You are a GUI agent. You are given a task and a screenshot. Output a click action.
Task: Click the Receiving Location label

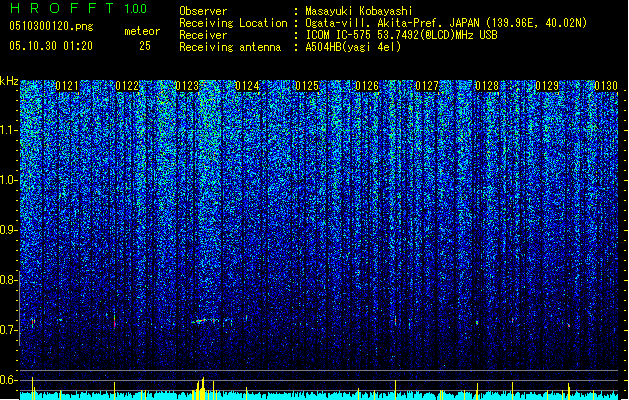pyautogui.click(x=233, y=23)
